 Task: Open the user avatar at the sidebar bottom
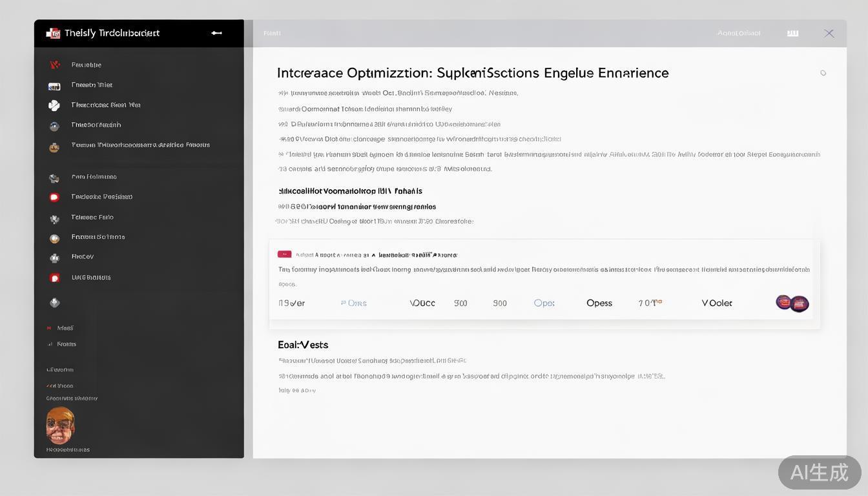pos(60,425)
